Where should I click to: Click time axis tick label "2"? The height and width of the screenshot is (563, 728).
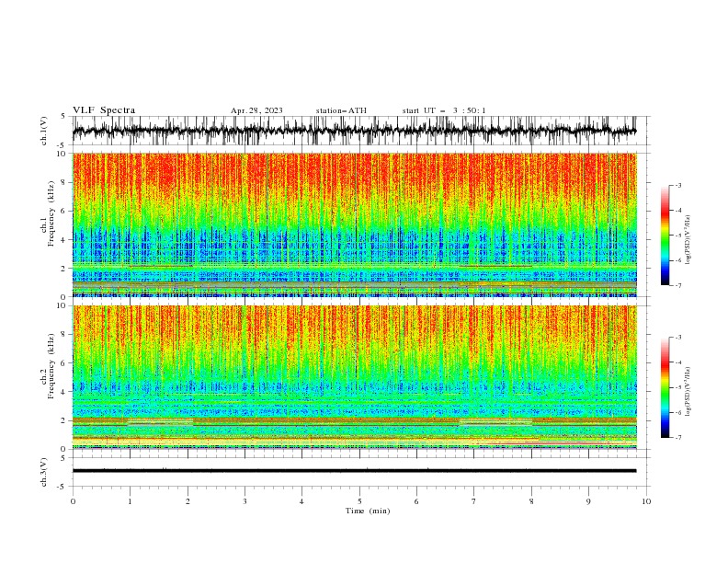click(188, 501)
